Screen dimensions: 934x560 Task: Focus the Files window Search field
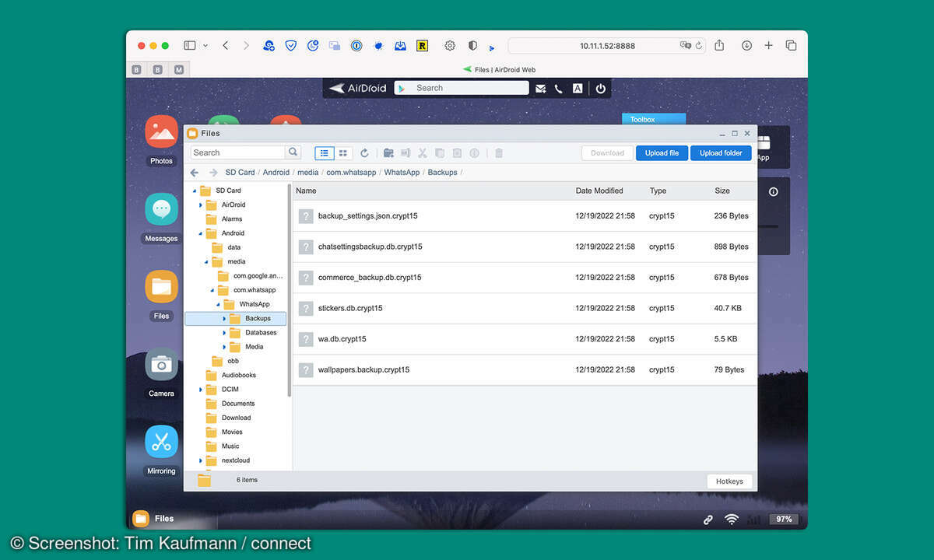click(x=239, y=152)
